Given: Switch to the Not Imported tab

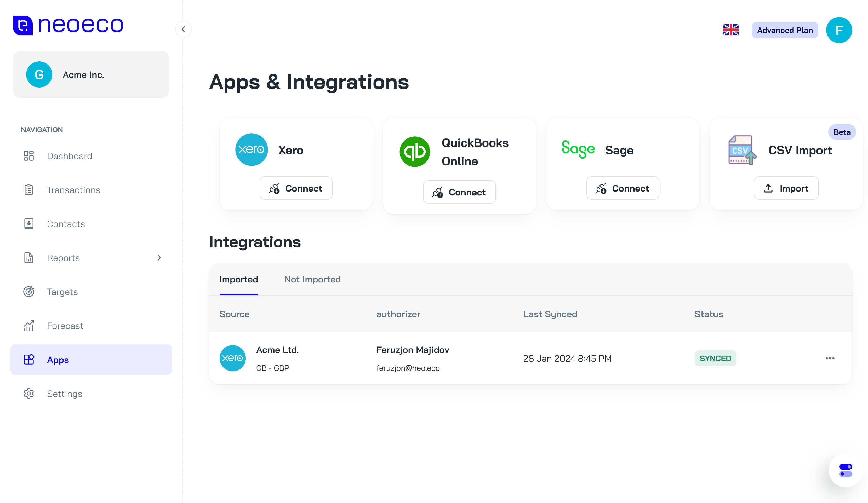Looking at the screenshot, I should 312,279.
